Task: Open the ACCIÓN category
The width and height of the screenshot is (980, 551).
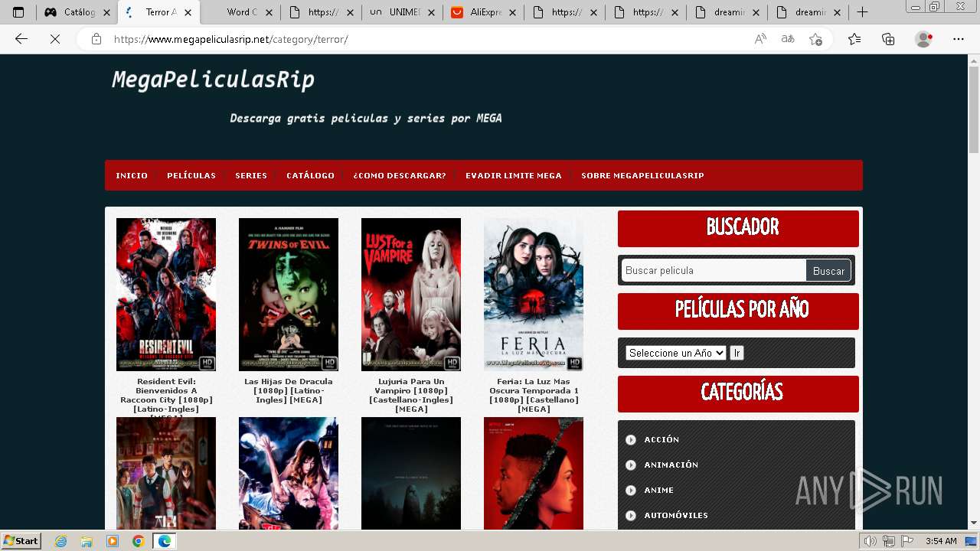Action: tap(661, 439)
